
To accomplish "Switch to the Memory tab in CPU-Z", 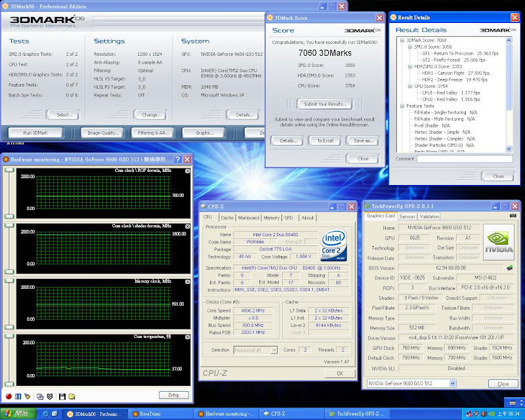I will point(271,218).
